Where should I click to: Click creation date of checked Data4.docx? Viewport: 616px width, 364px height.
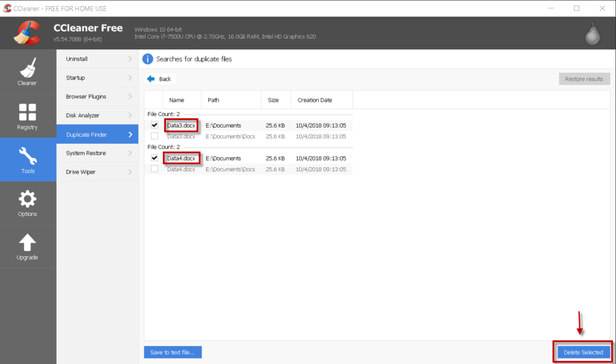pyautogui.click(x=321, y=158)
